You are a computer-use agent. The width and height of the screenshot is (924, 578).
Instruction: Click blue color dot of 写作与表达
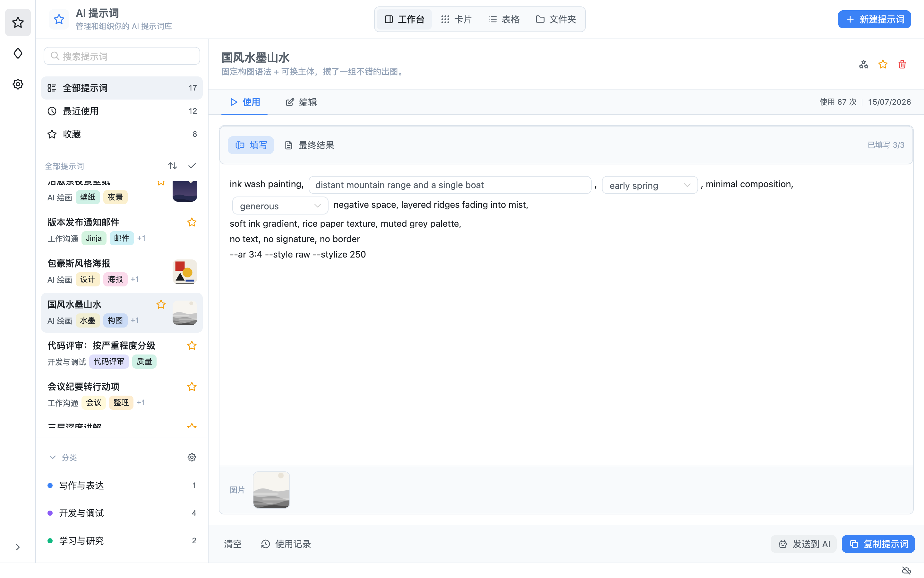(50, 486)
